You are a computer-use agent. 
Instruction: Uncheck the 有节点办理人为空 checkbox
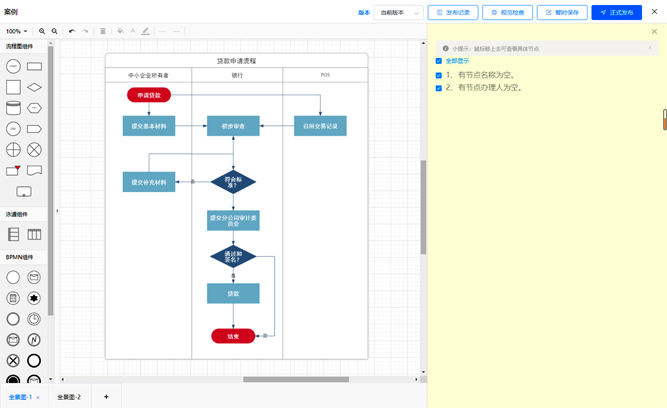(x=439, y=88)
